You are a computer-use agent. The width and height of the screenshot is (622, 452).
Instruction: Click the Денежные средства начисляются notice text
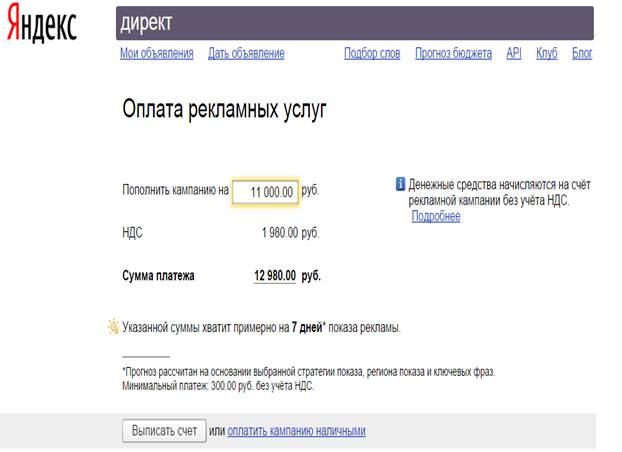500,192
